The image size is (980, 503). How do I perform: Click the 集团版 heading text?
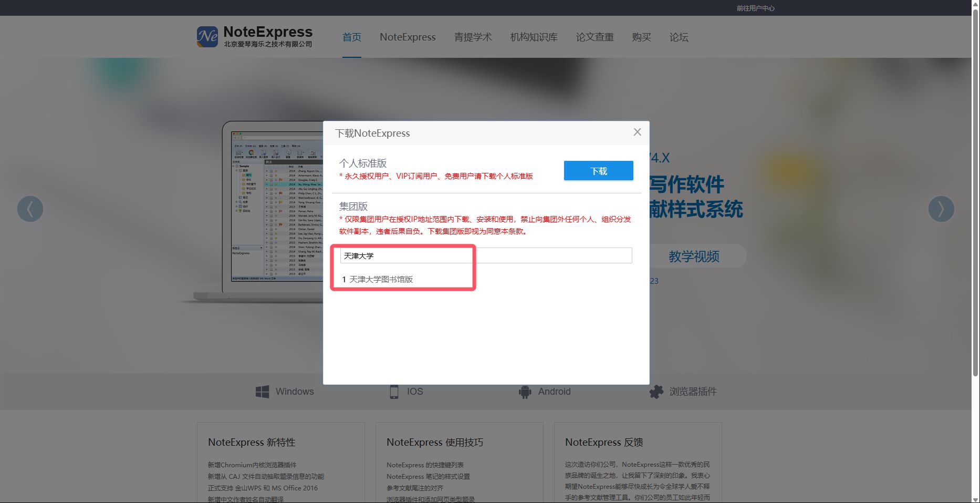353,207
